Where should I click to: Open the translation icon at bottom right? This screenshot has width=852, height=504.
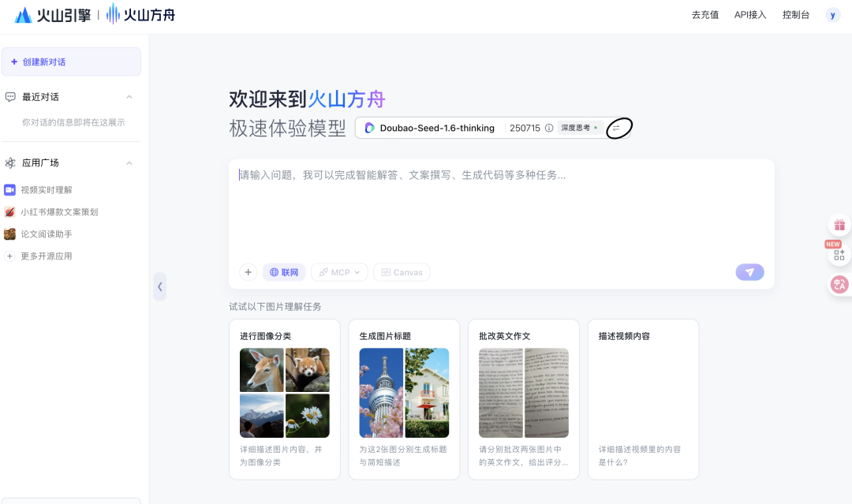(x=839, y=284)
